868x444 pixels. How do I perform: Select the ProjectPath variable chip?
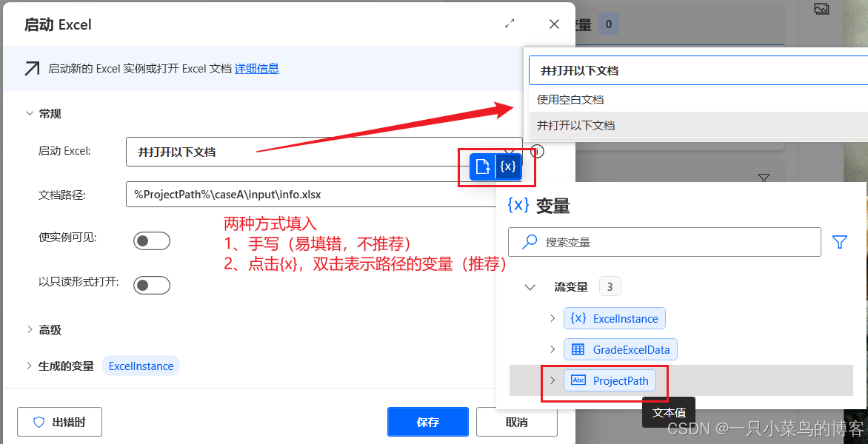pyautogui.click(x=610, y=380)
